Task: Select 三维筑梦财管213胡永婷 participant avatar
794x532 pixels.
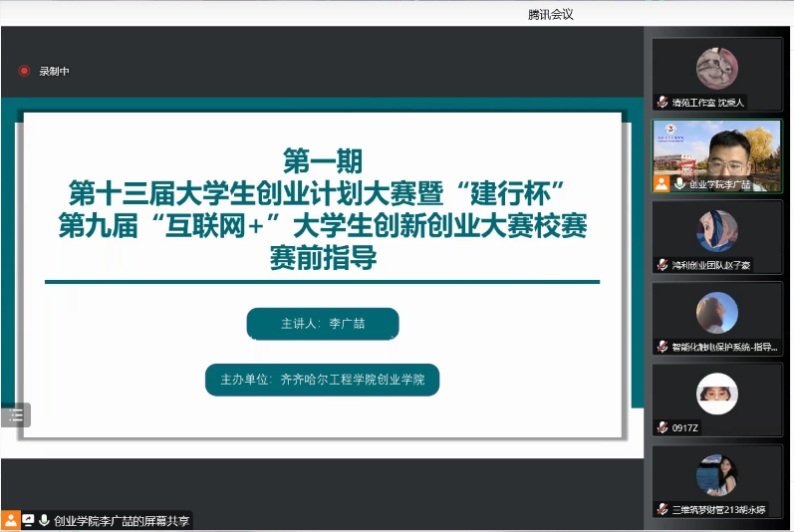Action: (716, 475)
